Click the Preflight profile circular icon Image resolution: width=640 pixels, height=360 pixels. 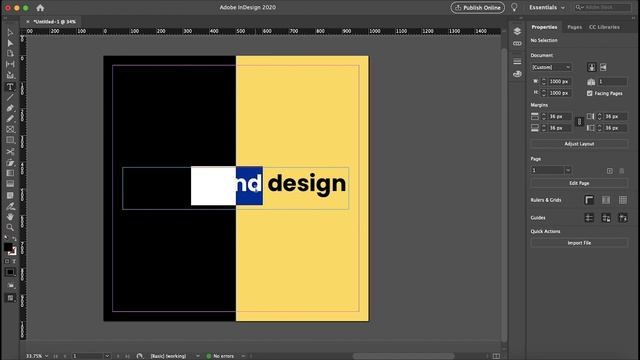pyautogui.click(x=140, y=356)
